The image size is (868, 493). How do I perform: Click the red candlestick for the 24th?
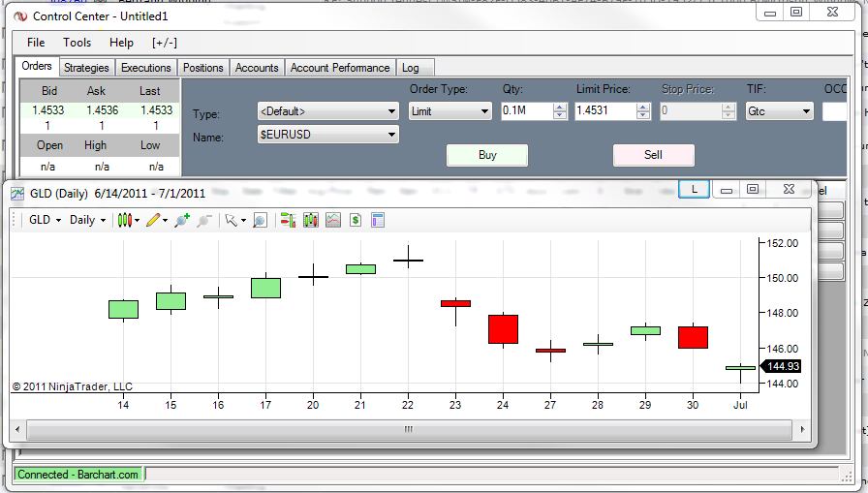(x=503, y=329)
